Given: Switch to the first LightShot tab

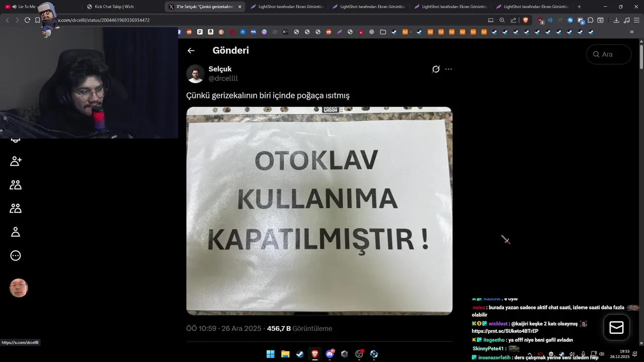Looking at the screenshot, I should coord(286,7).
